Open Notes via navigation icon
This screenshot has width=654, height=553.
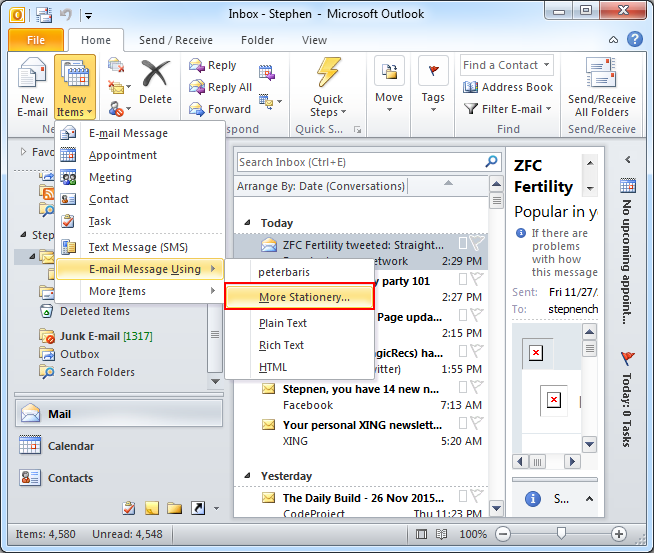151,508
